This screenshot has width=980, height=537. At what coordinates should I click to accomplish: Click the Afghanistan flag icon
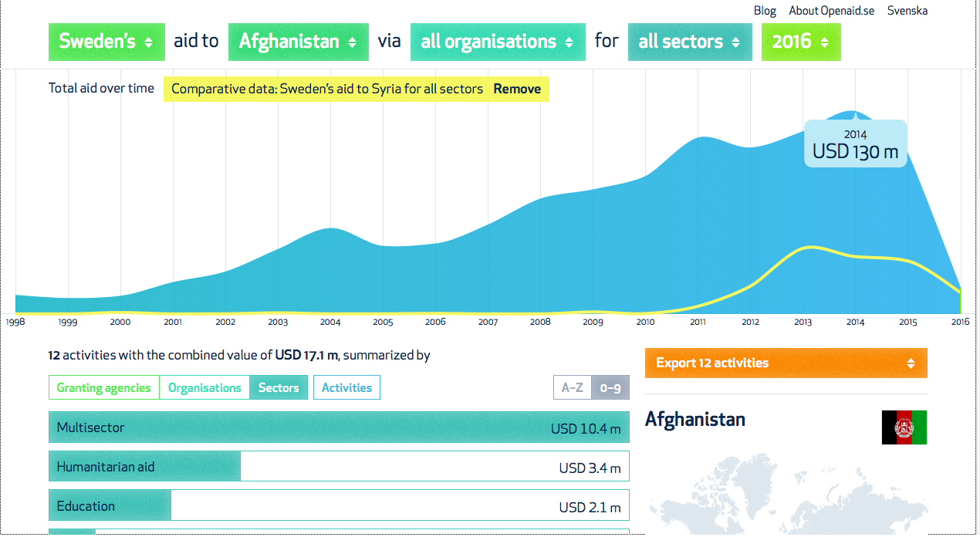(904, 427)
